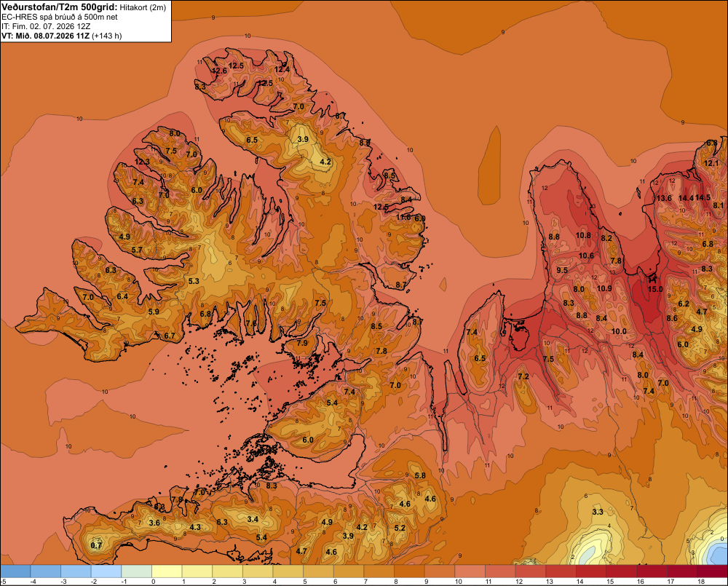Select the 'EC-HRES spá brúuð á 500m net' line
This screenshot has width=728, height=586.
[x=60, y=17]
